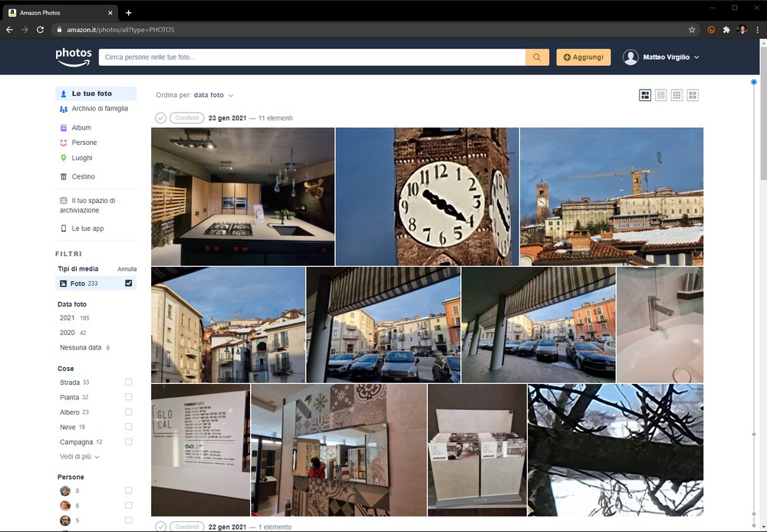This screenshot has width=767, height=532.
Task: Open browser extensions puzzle icon
Action: [726, 30]
